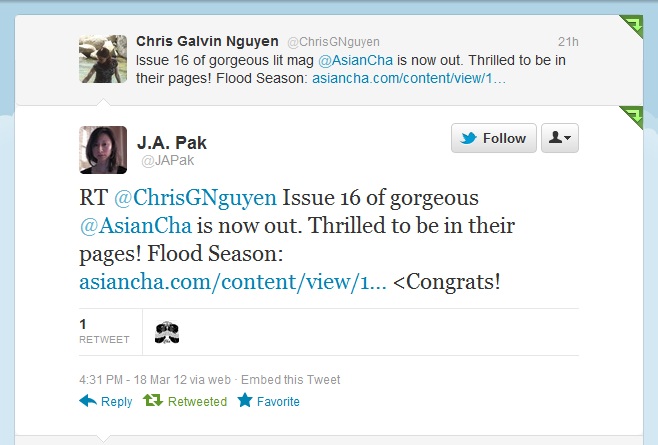Viewport: 658px width, 445px height.
Task: Click the 21h timestamp on the top tweet
Action: coord(568,42)
